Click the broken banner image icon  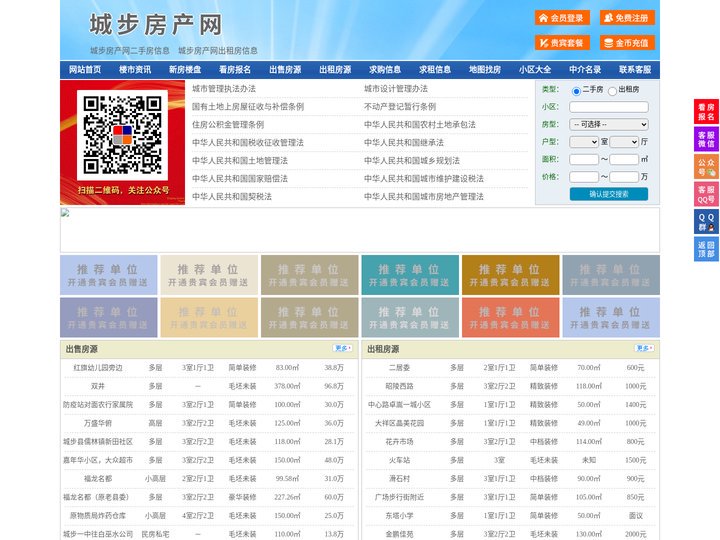(65, 213)
